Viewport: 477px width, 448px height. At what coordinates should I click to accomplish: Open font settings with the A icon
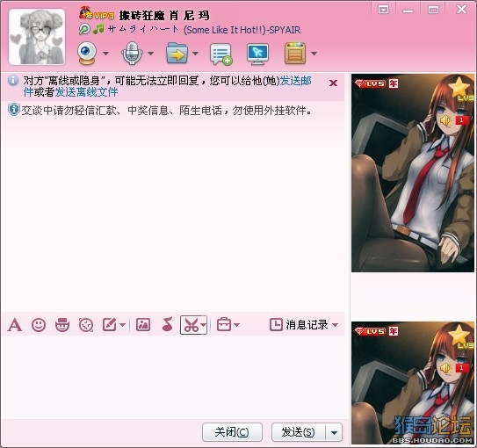(15, 325)
